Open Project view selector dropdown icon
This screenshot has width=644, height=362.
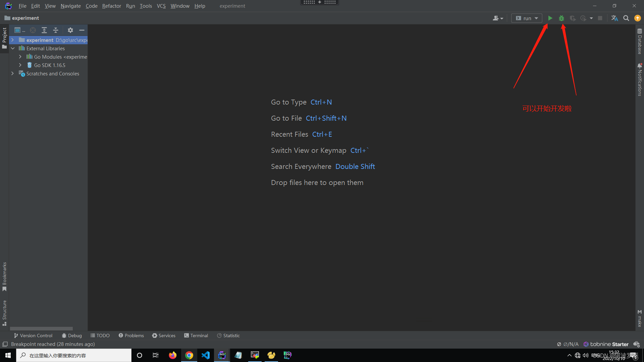pos(20,30)
